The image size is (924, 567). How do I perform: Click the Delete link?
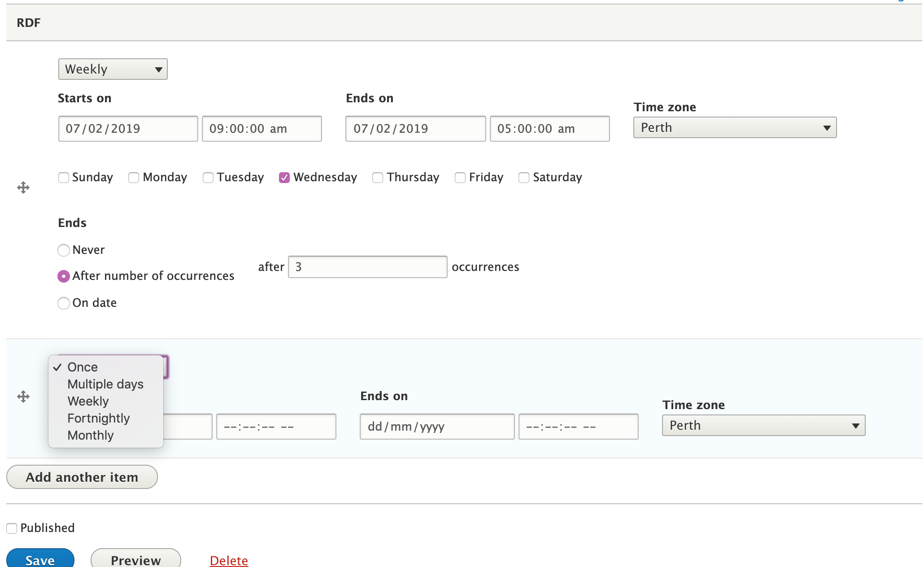click(x=229, y=560)
